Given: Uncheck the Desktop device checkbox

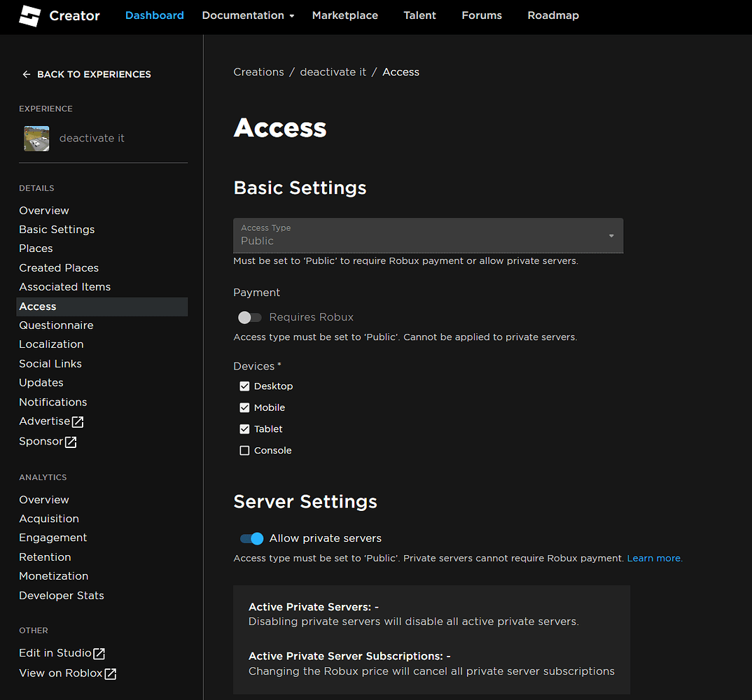Looking at the screenshot, I should pos(245,386).
